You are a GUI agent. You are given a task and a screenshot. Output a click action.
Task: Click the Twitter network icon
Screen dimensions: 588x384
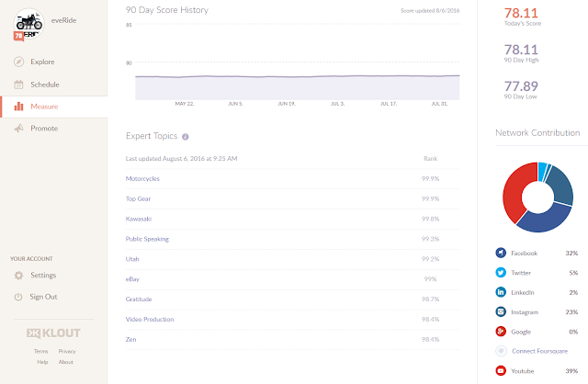pos(501,273)
